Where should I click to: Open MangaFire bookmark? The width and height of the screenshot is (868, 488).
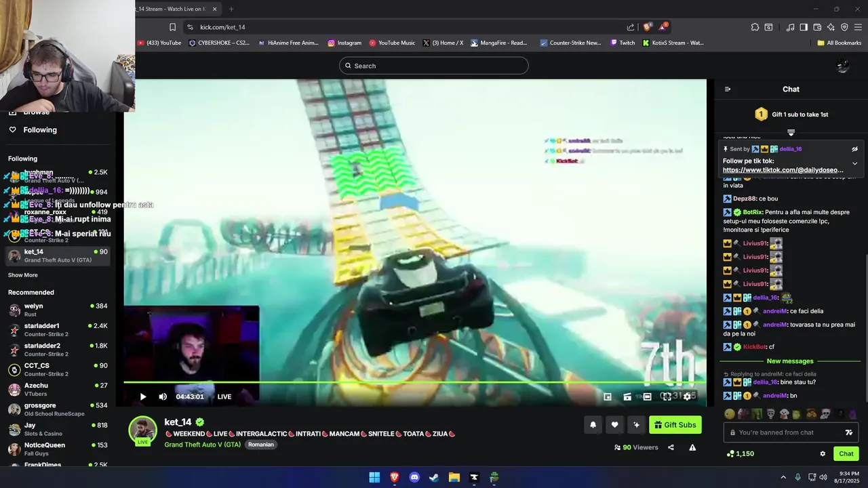tap(498, 43)
